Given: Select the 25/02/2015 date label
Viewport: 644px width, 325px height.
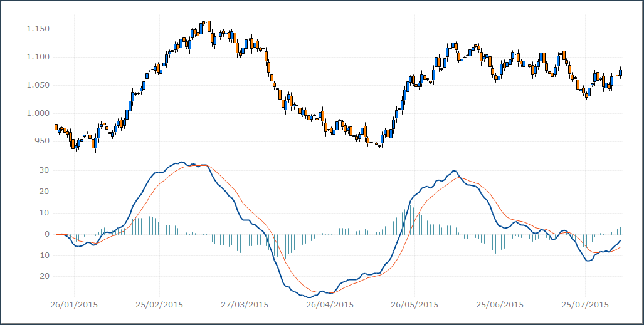Looking at the screenshot, I should (x=159, y=305).
